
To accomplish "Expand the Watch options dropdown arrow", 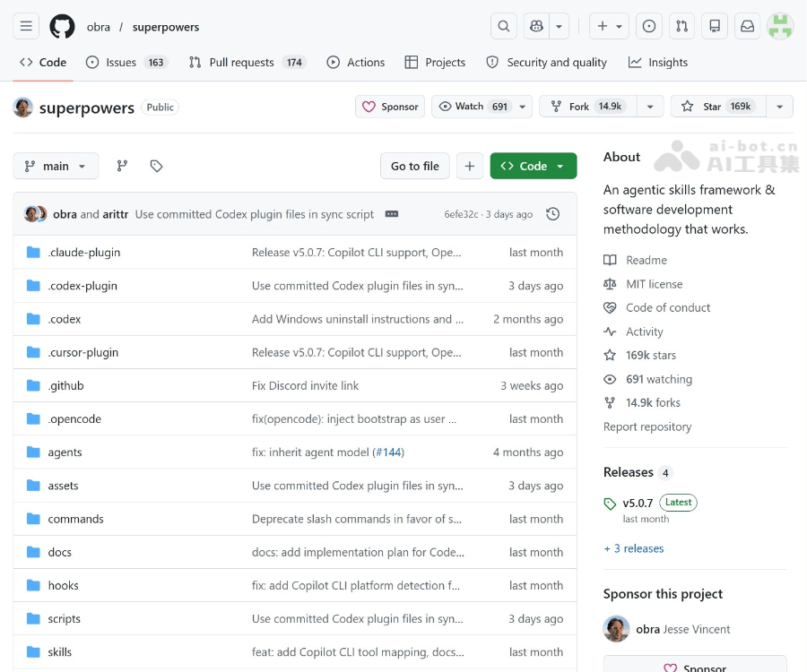I will coord(523,107).
